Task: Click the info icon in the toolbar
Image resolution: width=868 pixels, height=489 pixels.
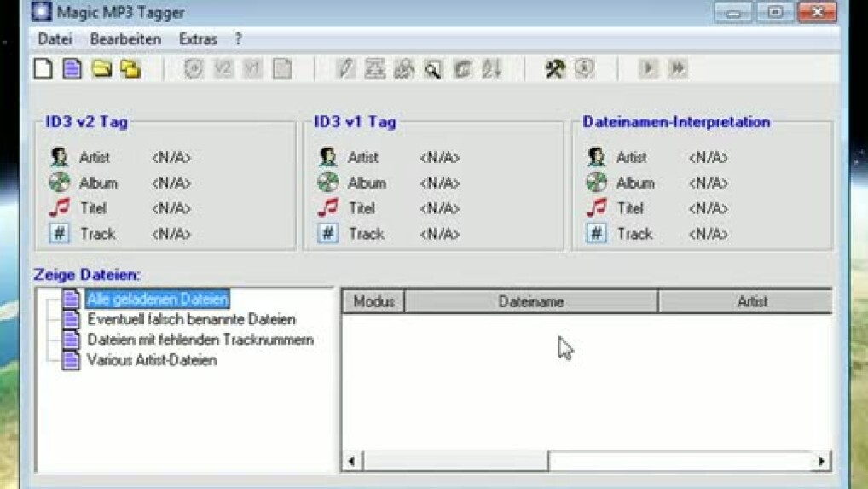Action: coord(584,69)
